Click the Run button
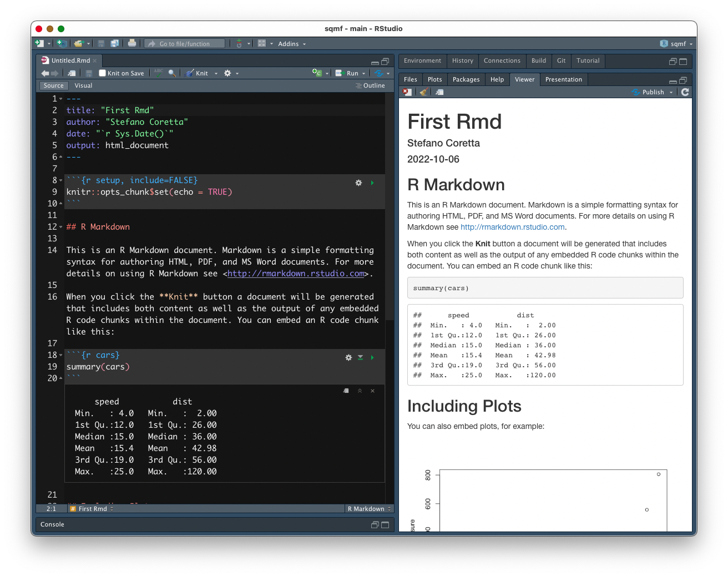The image size is (728, 577). tap(347, 73)
